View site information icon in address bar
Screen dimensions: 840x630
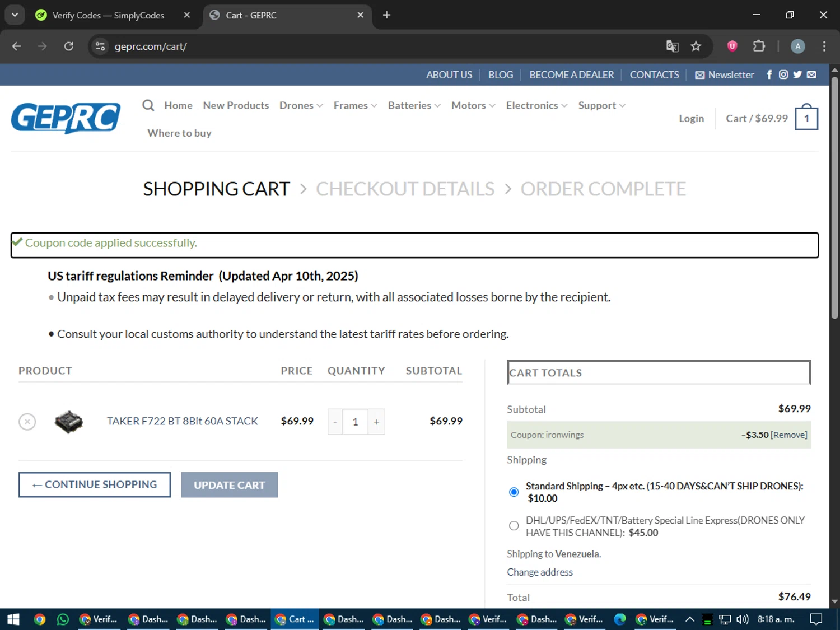100,46
